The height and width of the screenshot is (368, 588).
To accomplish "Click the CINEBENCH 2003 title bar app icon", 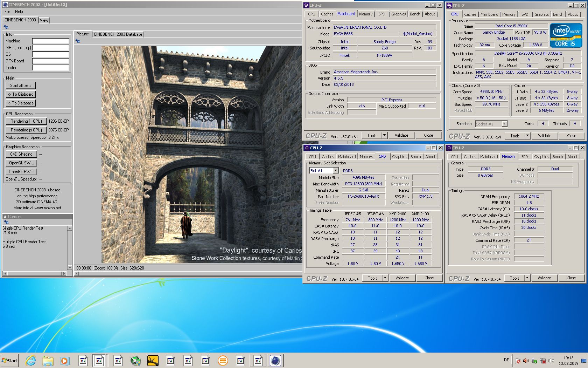I will (5, 5).
